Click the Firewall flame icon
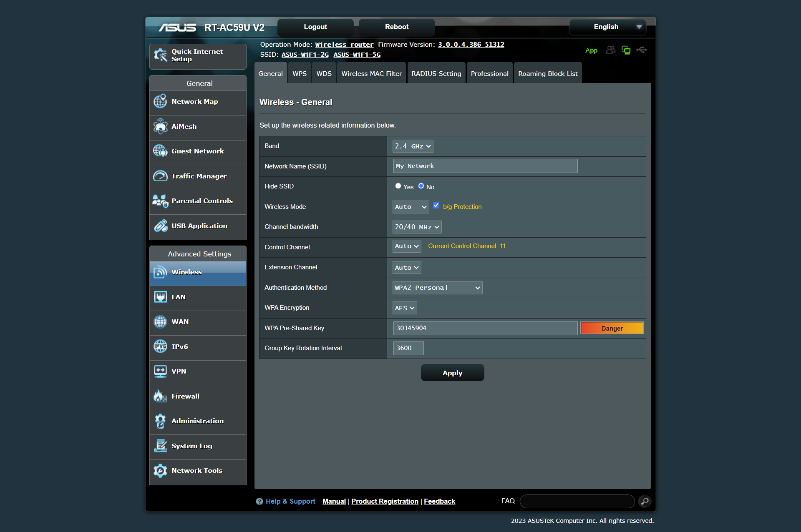 (160, 396)
